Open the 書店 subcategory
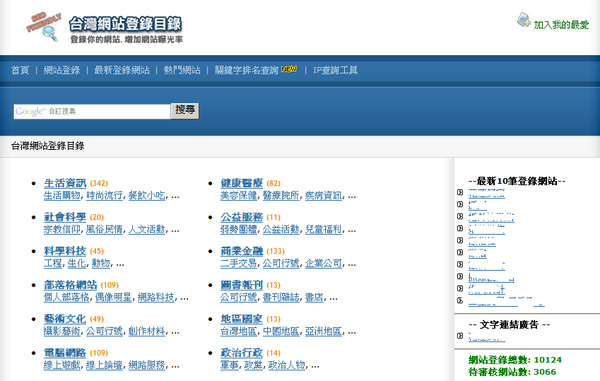 (x=314, y=297)
